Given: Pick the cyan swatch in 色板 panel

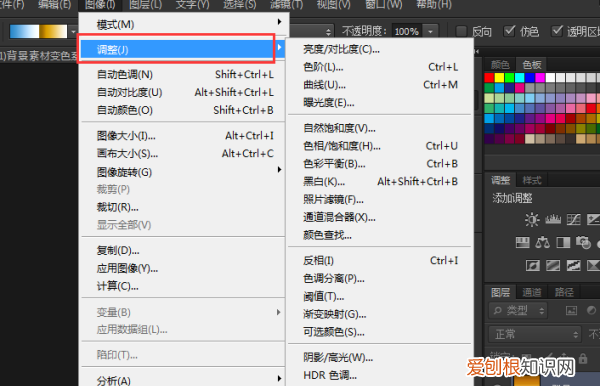Looking at the screenshot, I should (x=520, y=78).
